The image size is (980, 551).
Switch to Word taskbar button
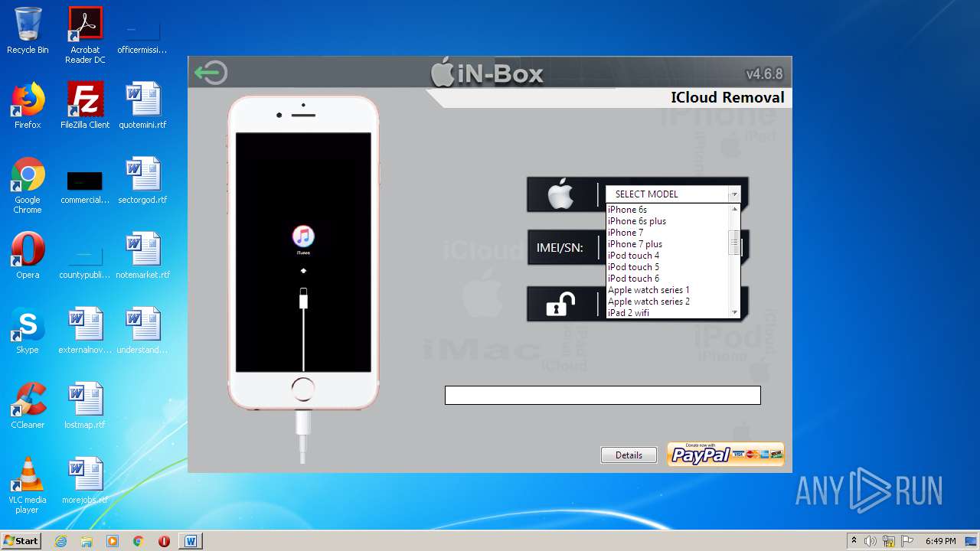pyautogui.click(x=191, y=541)
